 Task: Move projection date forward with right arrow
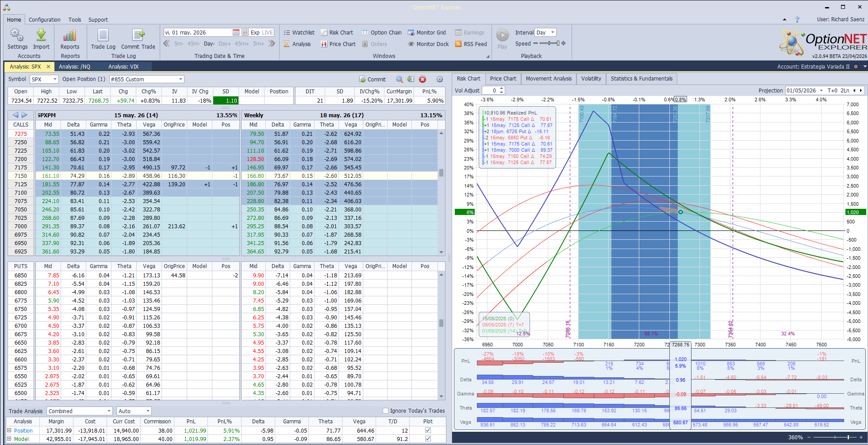(x=860, y=90)
